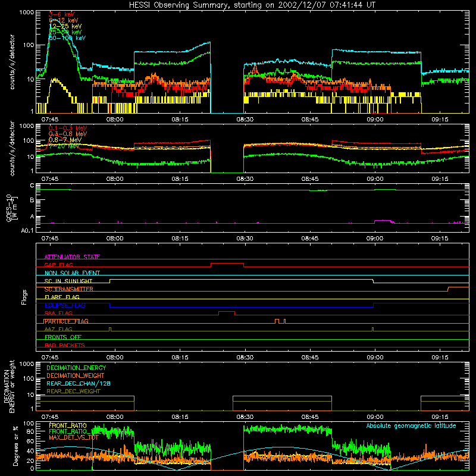The height and width of the screenshot is (476, 476).
Task: Click the SC_TRANSMITTER flag label
Action: (69, 289)
